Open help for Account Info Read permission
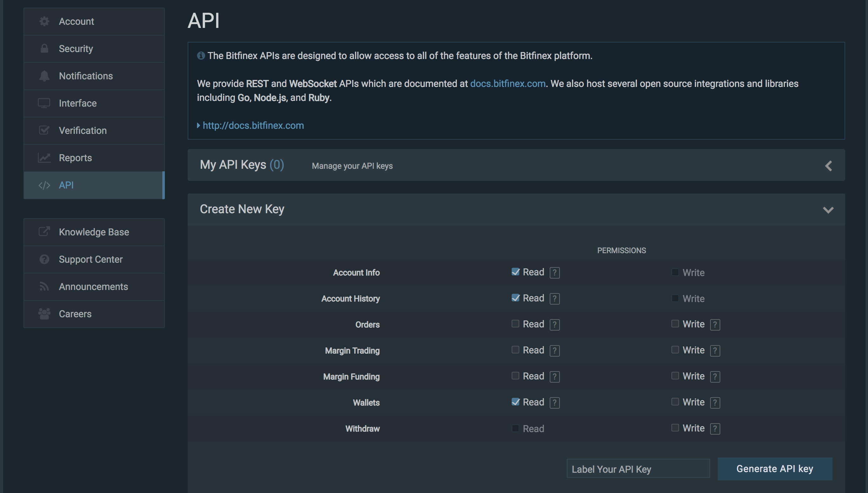Screen dimensions: 868x493 [554, 273]
